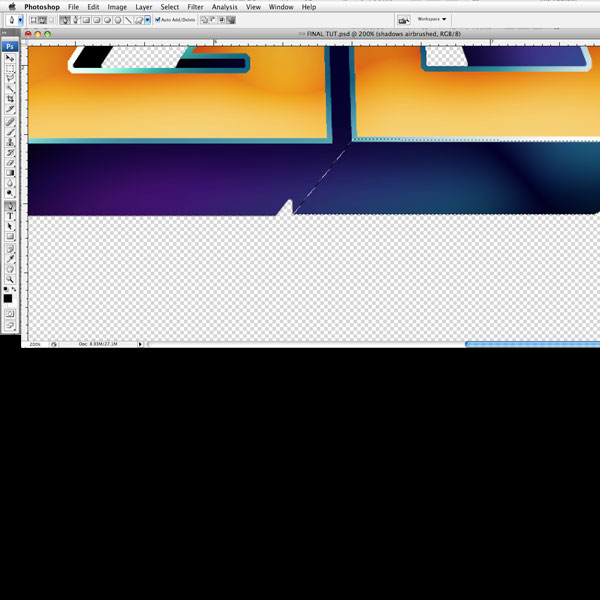
Task: Click Add to path area button
Action: 204,20
